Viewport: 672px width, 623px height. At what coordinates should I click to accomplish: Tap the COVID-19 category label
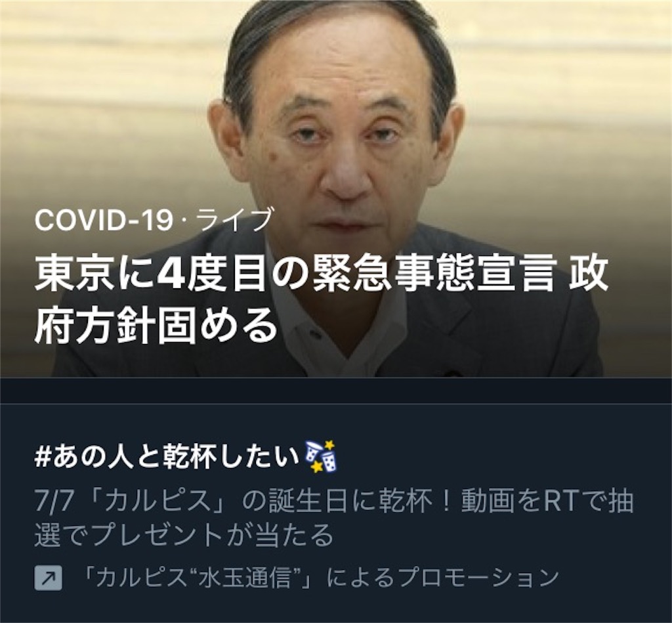pyautogui.click(x=103, y=219)
